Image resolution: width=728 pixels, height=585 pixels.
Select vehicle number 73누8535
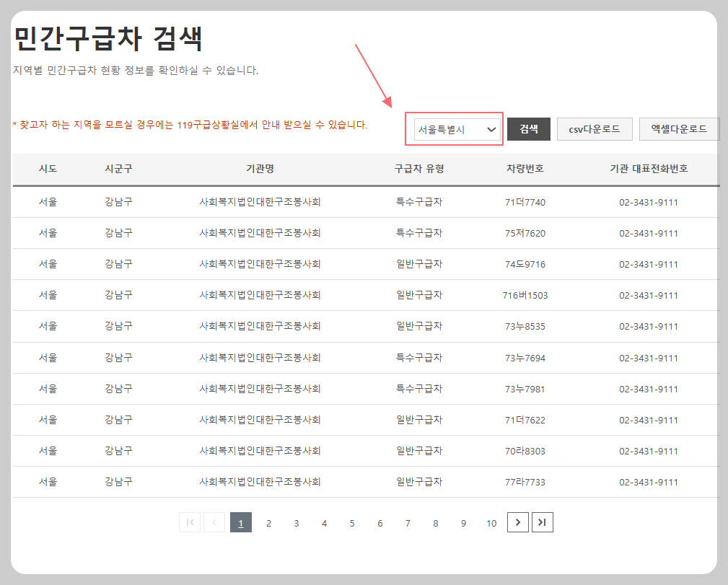525,327
